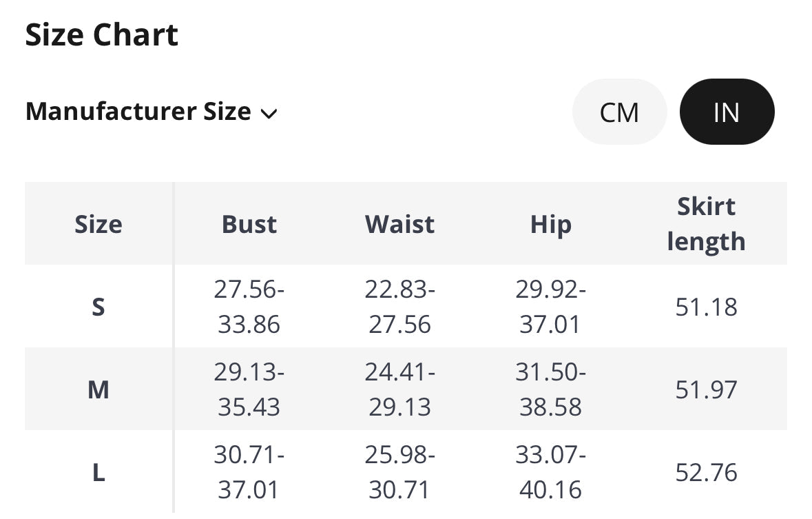Select the IN unit toggle
The width and height of the screenshot is (812, 519).
(727, 112)
